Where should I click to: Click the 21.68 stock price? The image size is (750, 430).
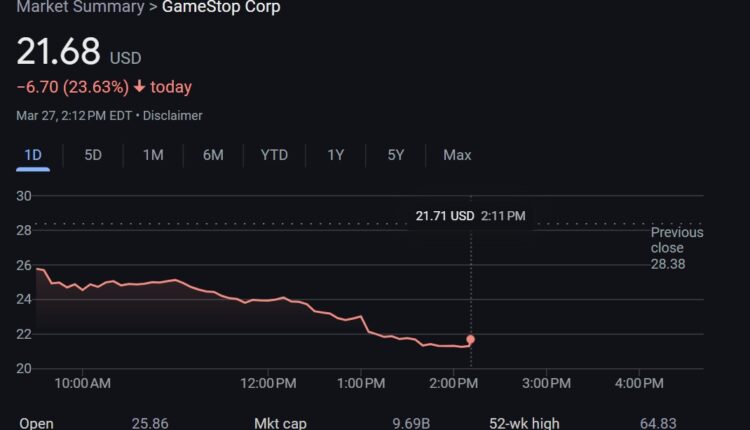click(x=58, y=52)
